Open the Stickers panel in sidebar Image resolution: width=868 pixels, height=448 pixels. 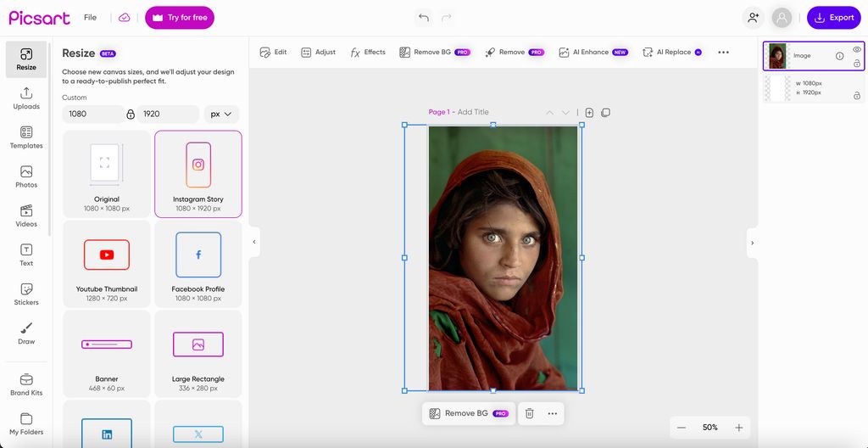pos(26,294)
